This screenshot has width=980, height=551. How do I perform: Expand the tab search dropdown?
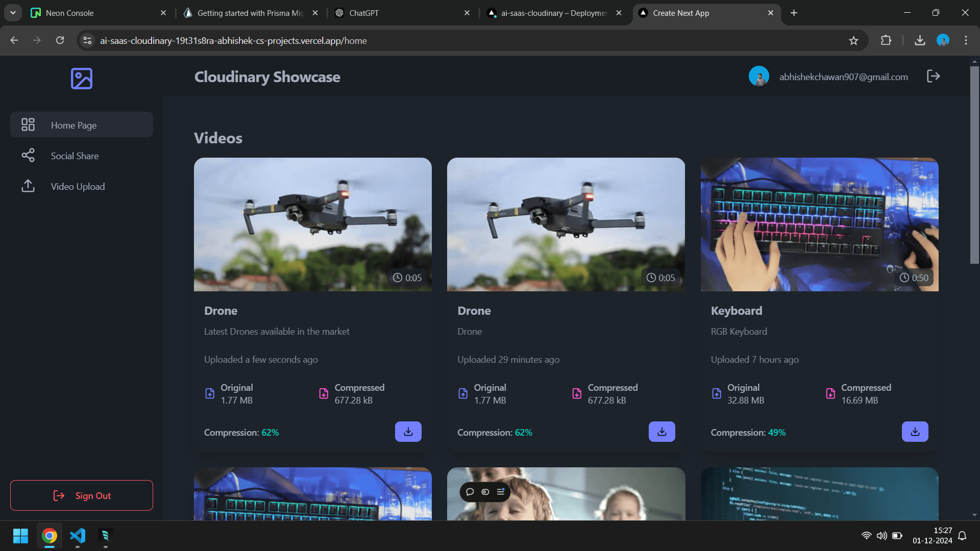13,13
